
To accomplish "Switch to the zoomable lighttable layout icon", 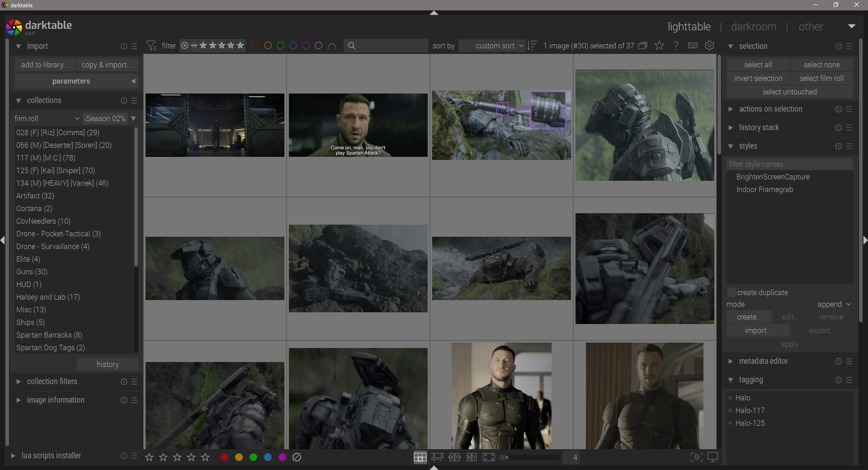I will click(x=437, y=457).
